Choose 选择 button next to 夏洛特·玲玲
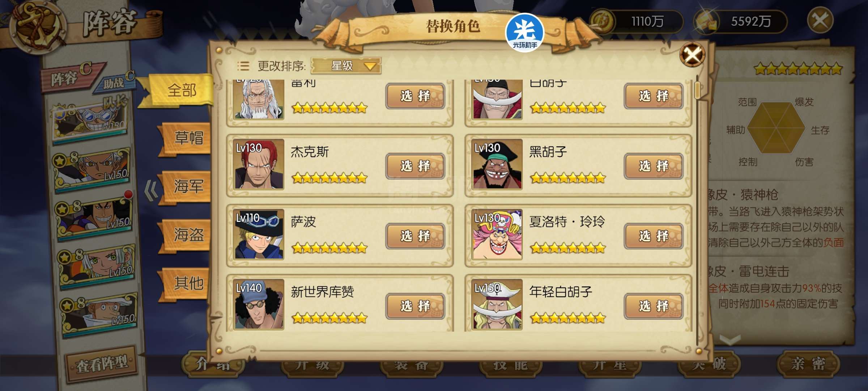This screenshot has height=391, width=868. click(653, 236)
